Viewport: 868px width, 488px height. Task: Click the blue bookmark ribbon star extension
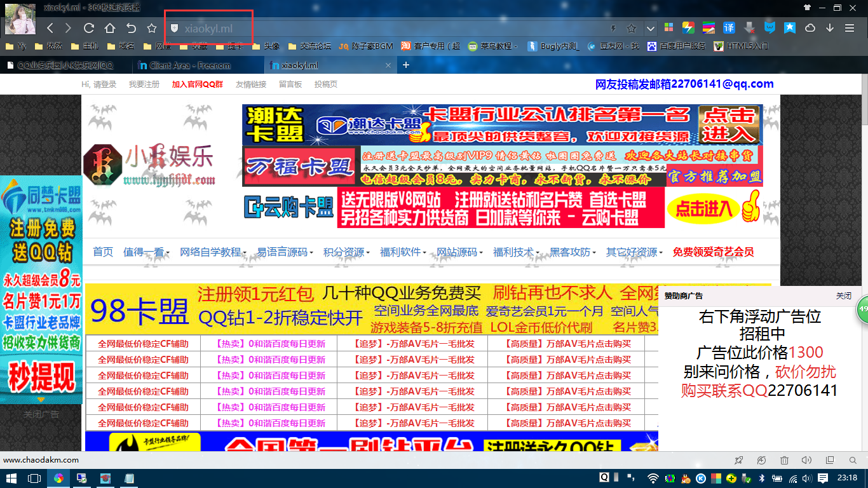pos(789,28)
